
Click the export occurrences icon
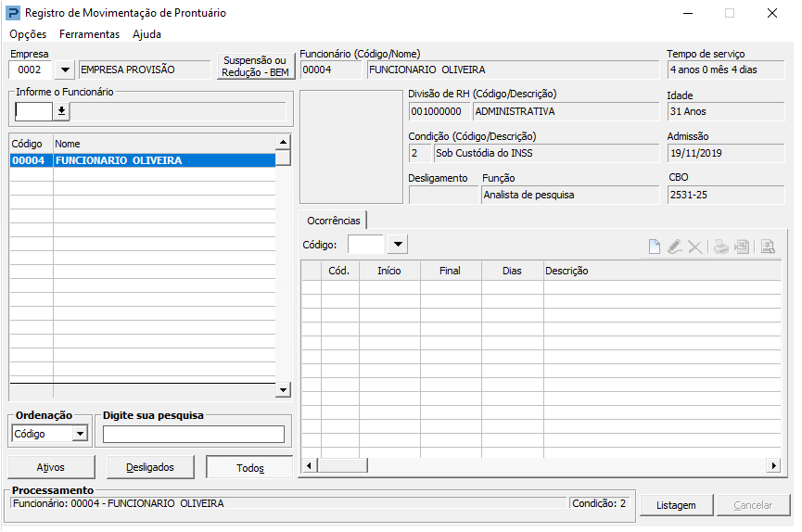pos(742,247)
